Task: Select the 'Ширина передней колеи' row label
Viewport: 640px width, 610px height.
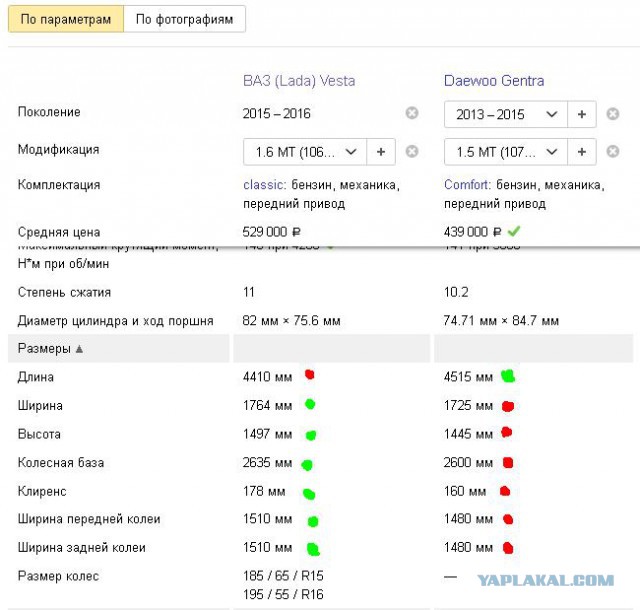Action: coord(89,519)
